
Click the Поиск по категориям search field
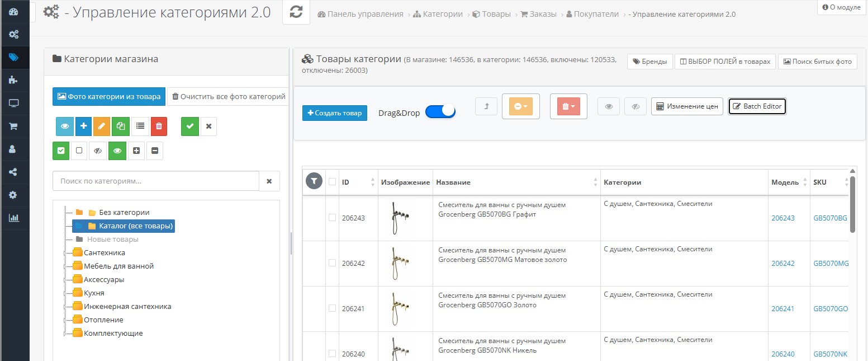(155, 181)
